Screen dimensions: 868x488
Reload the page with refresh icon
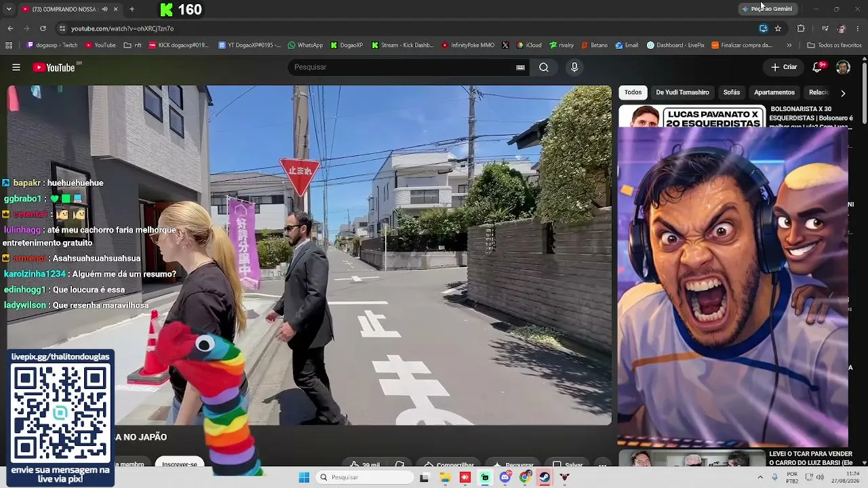tap(43, 28)
